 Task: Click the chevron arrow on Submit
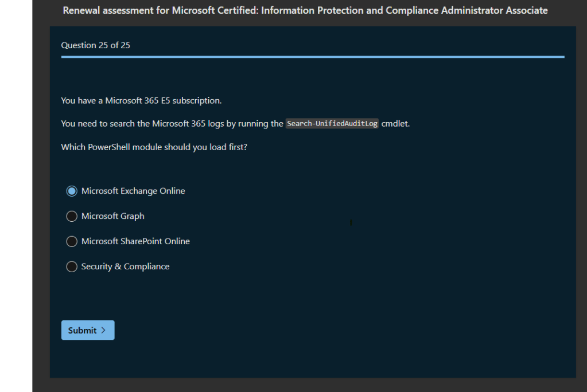[103, 330]
